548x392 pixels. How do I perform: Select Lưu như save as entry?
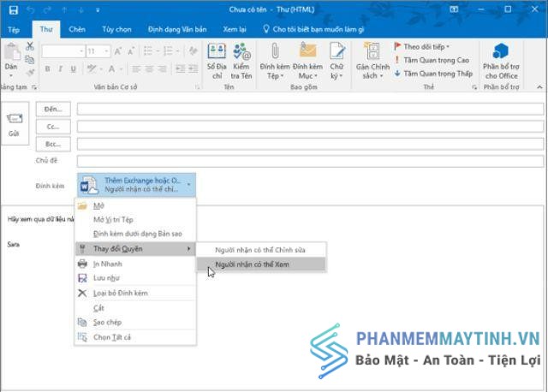tap(135, 278)
